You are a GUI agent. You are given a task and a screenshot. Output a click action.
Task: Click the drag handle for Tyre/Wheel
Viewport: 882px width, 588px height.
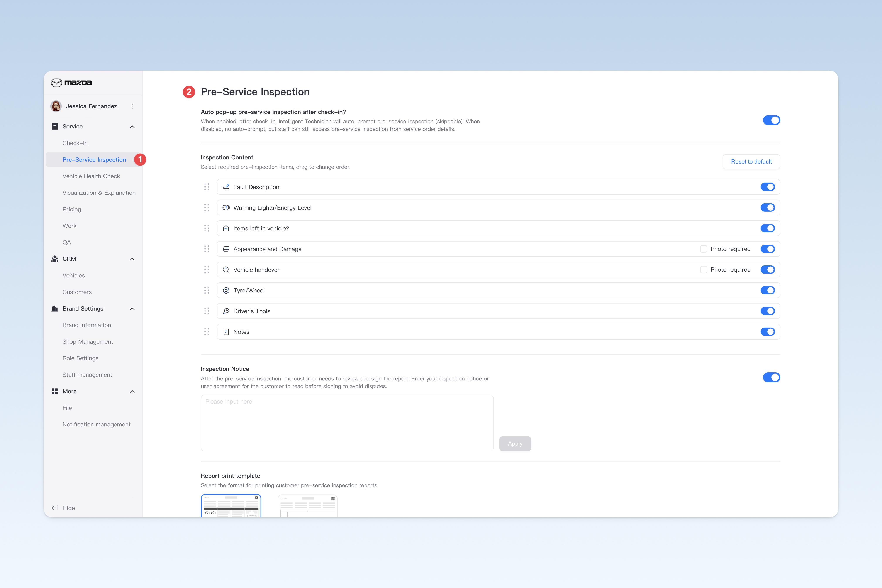pos(207,290)
